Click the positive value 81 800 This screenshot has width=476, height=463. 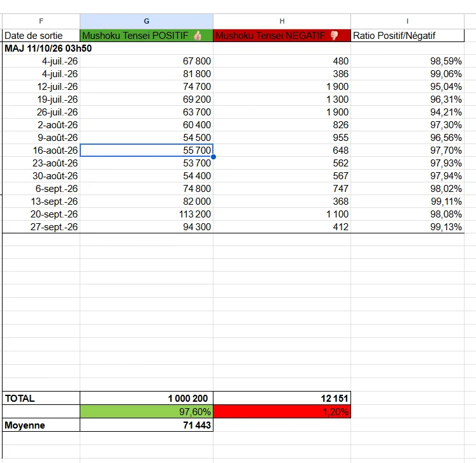tap(147, 74)
